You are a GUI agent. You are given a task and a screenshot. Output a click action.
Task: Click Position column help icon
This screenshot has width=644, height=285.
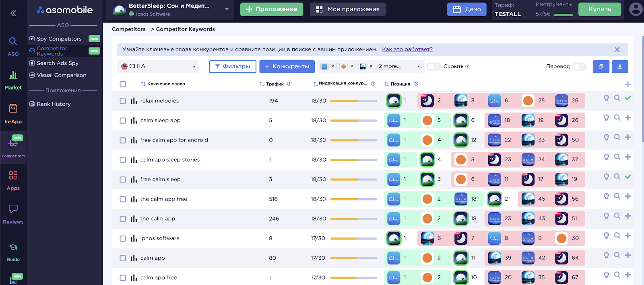click(416, 84)
